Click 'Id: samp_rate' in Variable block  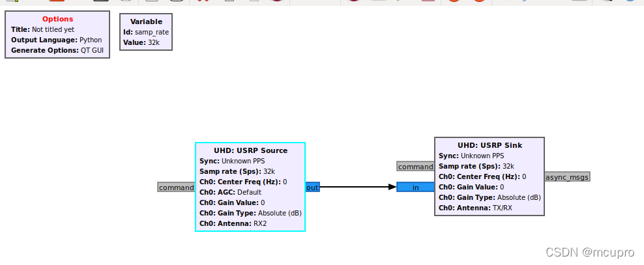pyautogui.click(x=146, y=32)
